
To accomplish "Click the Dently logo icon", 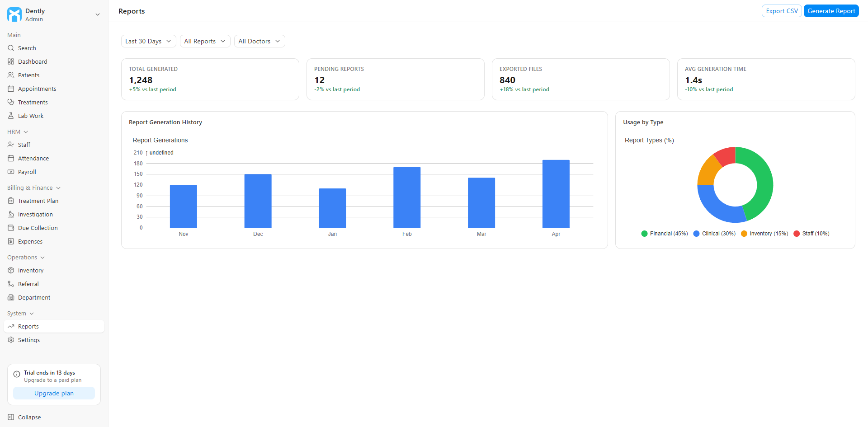I will coord(14,14).
